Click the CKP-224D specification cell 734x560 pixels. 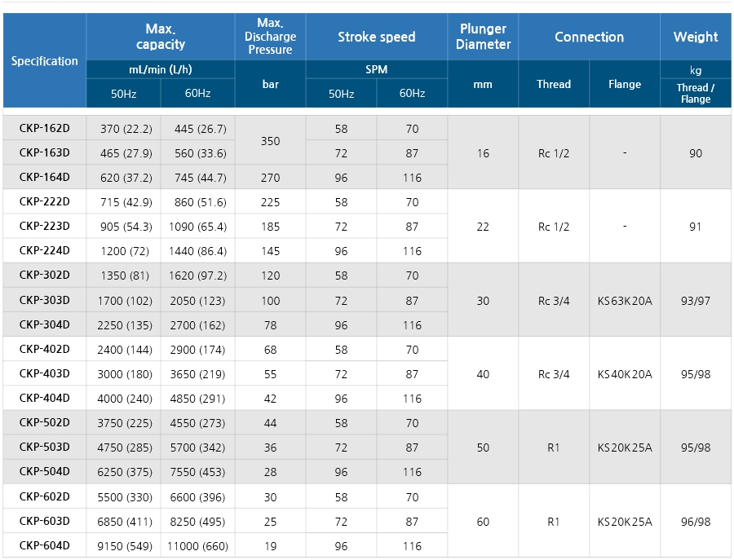pyautogui.click(x=45, y=250)
